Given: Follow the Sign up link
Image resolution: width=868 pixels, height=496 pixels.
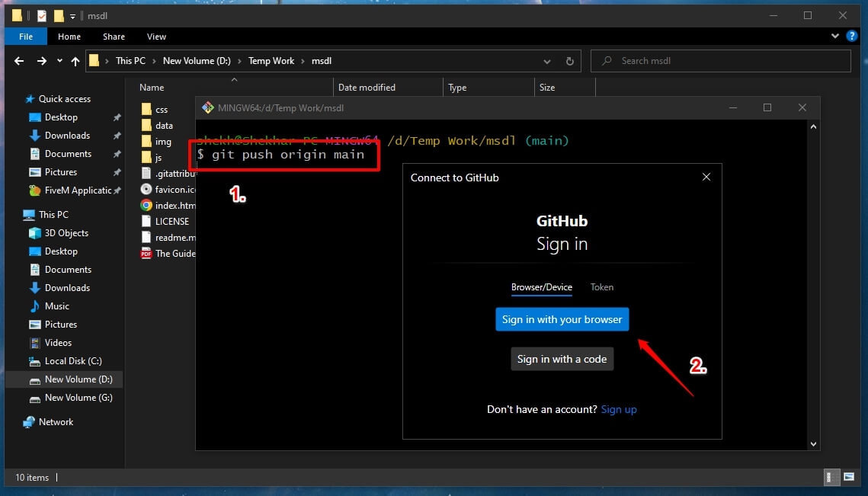Looking at the screenshot, I should click(x=619, y=409).
